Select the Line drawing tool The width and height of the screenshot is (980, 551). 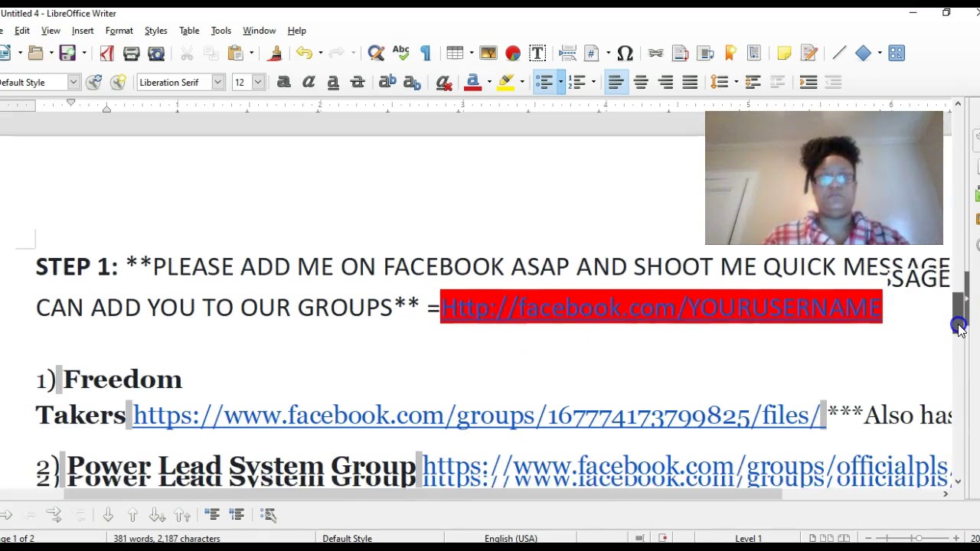click(x=838, y=53)
